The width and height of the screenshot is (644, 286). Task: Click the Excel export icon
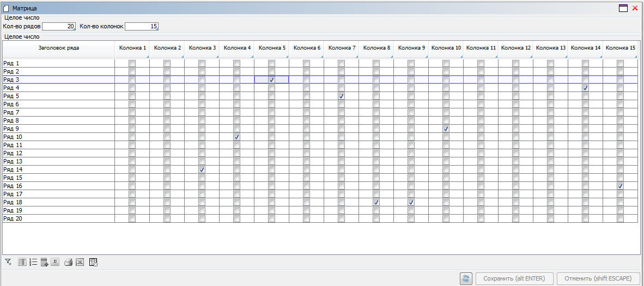pyautogui.click(x=80, y=262)
